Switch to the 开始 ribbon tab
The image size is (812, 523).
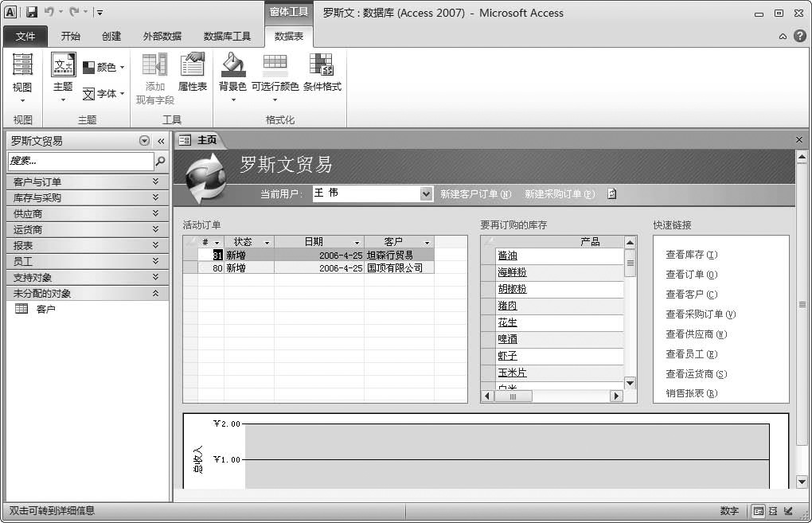(70, 37)
